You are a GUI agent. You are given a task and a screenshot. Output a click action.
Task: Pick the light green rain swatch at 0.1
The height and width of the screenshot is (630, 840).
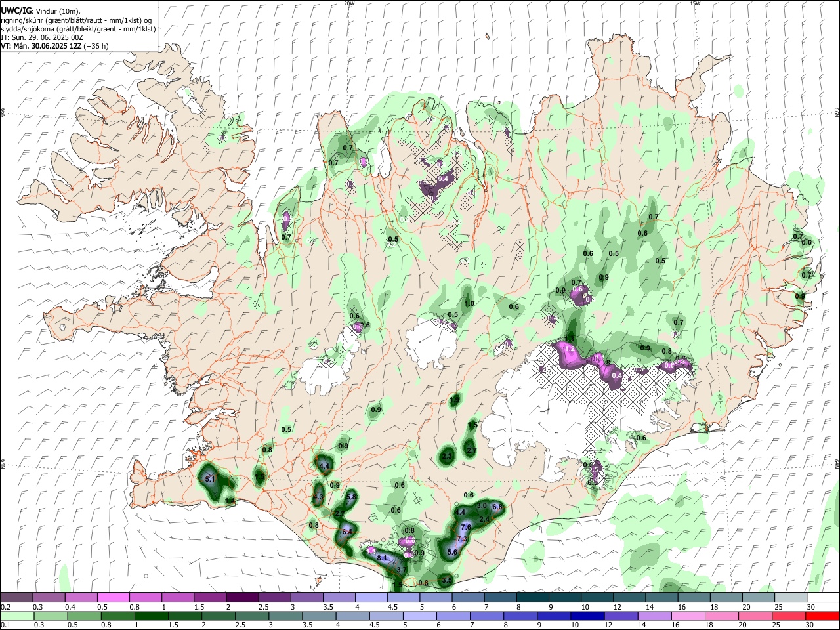(x=16, y=616)
